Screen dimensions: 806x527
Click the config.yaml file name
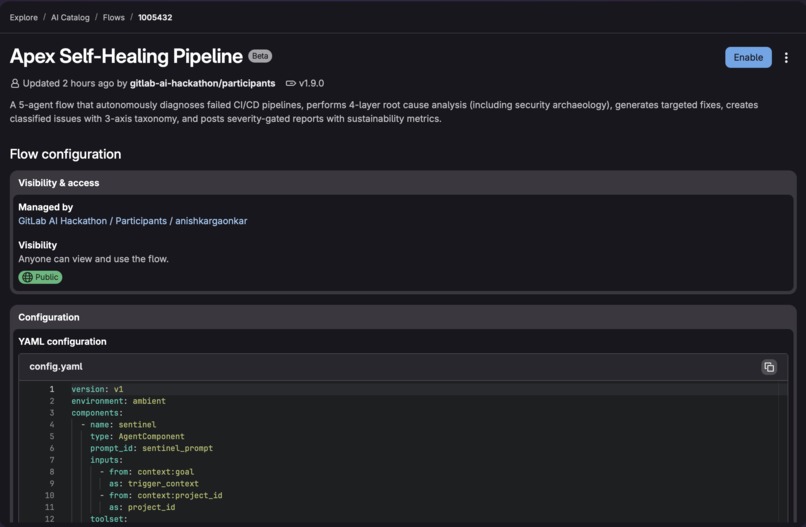pyautogui.click(x=56, y=367)
